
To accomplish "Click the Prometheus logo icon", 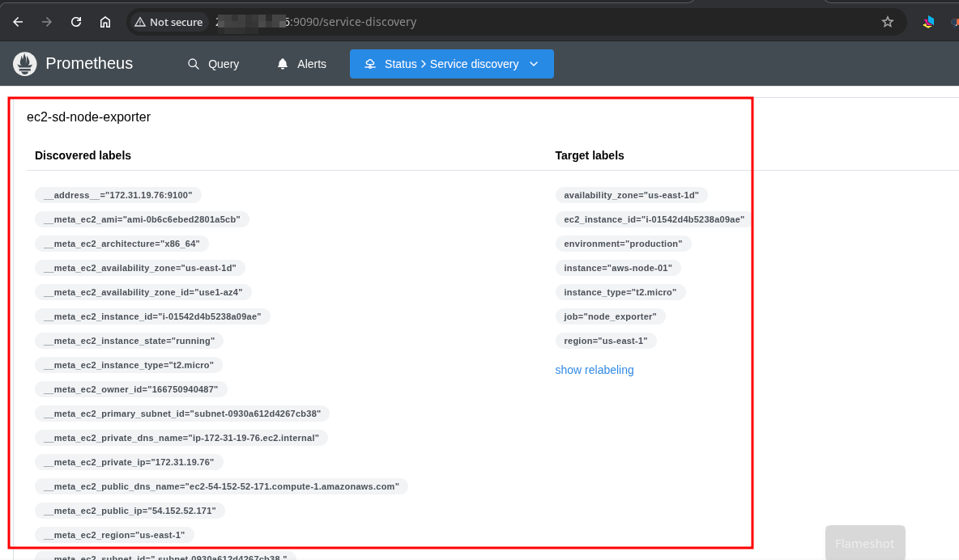I will pyautogui.click(x=24, y=63).
